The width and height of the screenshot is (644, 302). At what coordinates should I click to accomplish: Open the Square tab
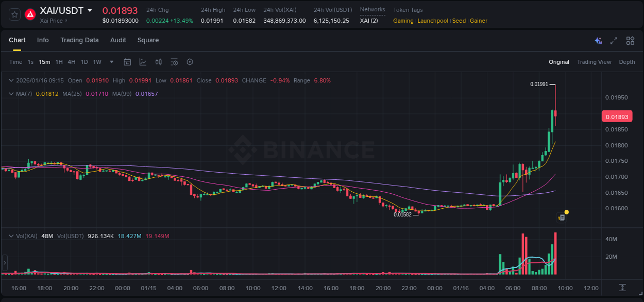tap(148, 40)
